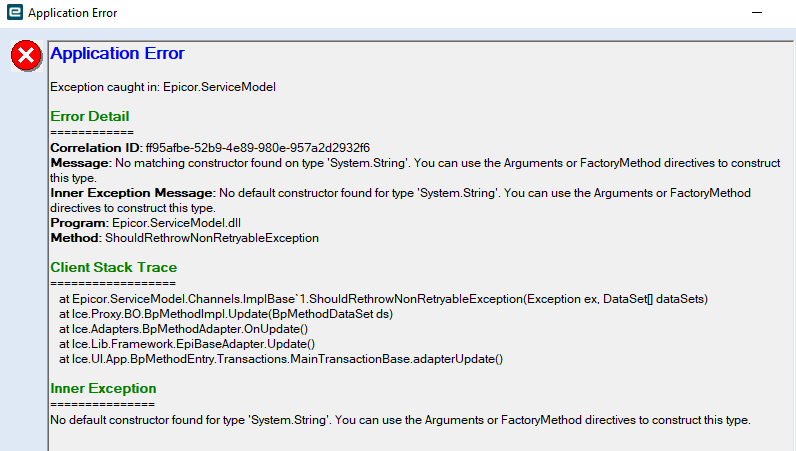Click the green Inner Exception heading
This screenshot has width=796, height=451.
click(x=103, y=388)
